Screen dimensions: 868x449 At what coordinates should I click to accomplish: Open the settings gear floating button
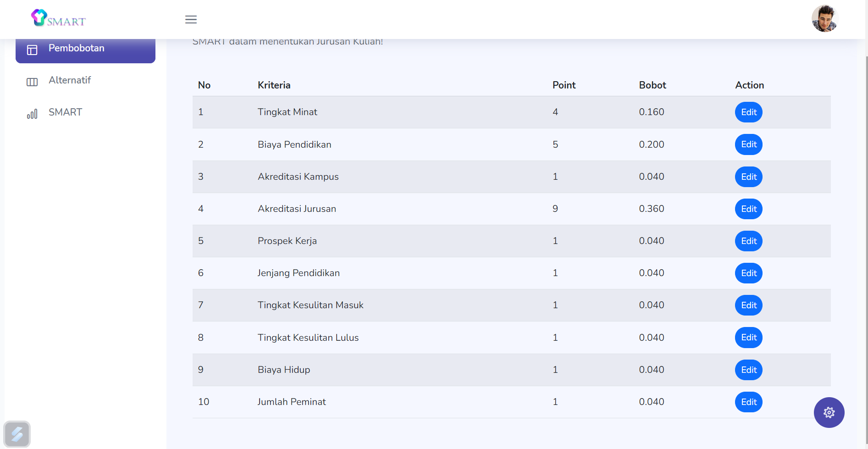coord(829,412)
